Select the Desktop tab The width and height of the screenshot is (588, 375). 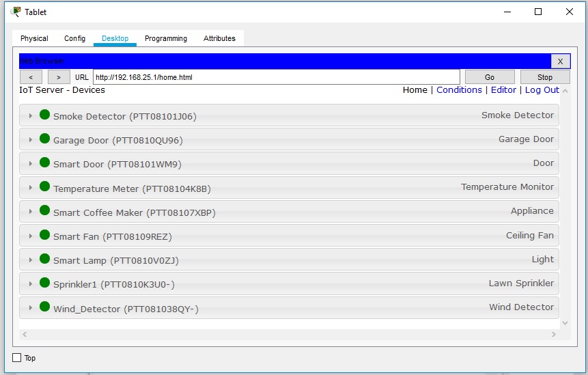115,38
